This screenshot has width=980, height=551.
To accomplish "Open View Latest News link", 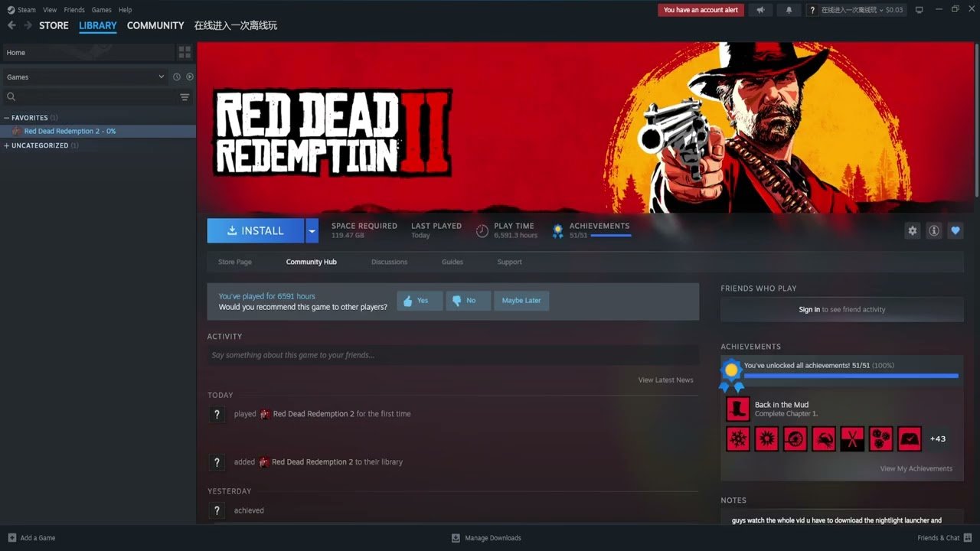I will [x=665, y=380].
